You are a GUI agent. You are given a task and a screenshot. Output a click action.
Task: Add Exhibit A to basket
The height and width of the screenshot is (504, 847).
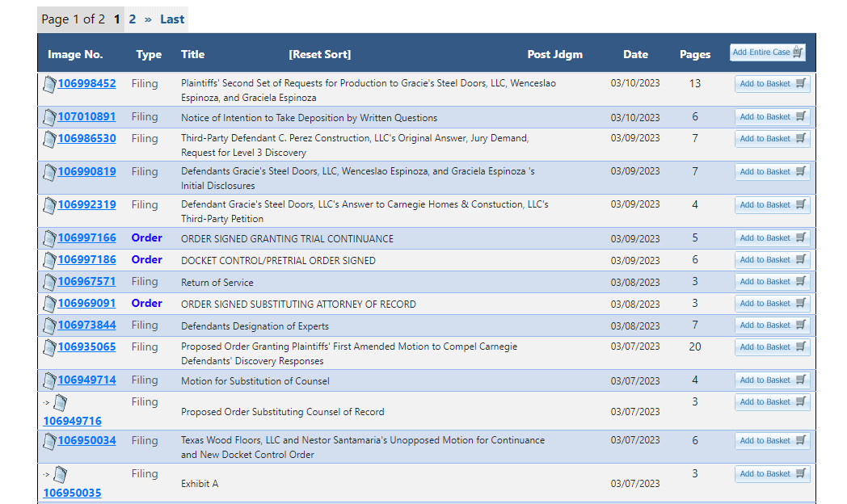(773, 474)
